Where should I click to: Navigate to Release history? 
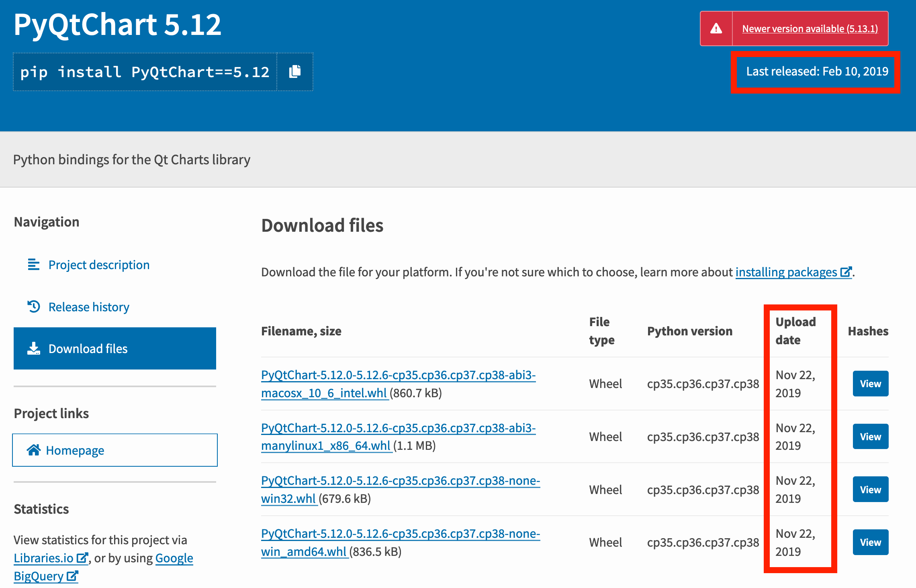[x=89, y=306]
